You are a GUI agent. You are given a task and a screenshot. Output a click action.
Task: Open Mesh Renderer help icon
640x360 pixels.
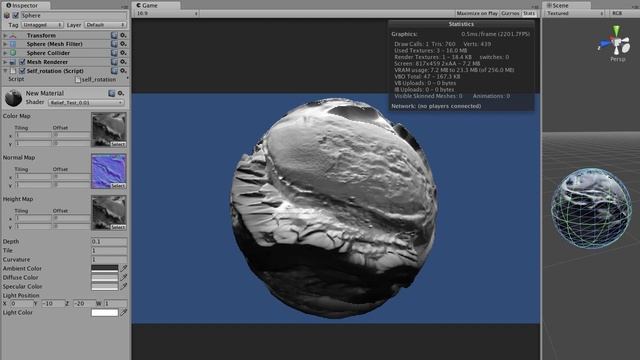pos(114,62)
